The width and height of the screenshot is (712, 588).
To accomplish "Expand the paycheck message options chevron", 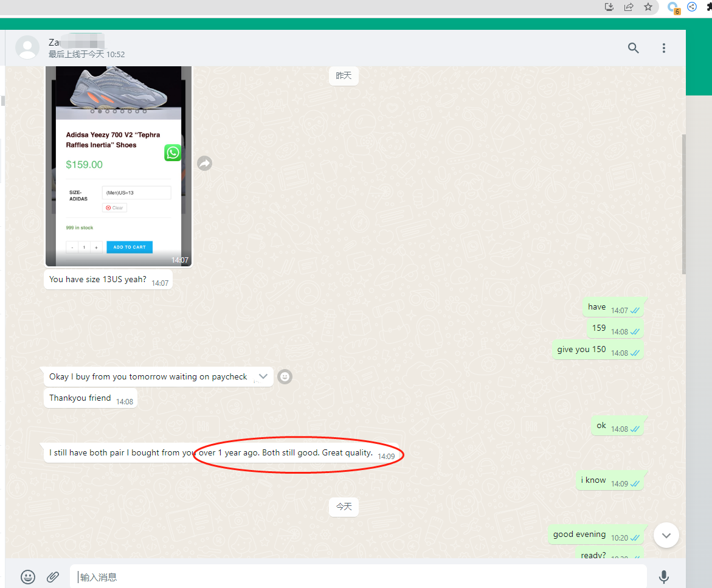I will (263, 376).
